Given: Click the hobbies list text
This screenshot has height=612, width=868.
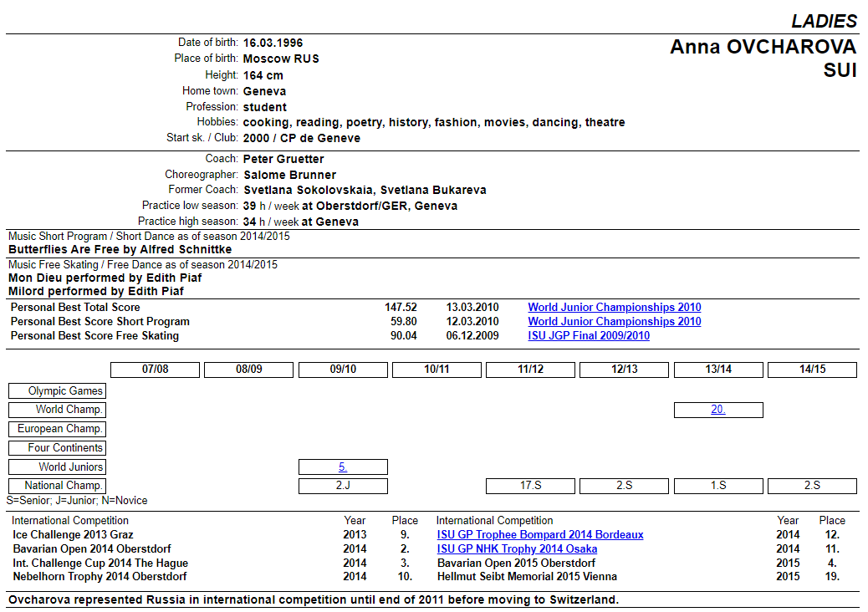Looking at the screenshot, I should 434,122.
